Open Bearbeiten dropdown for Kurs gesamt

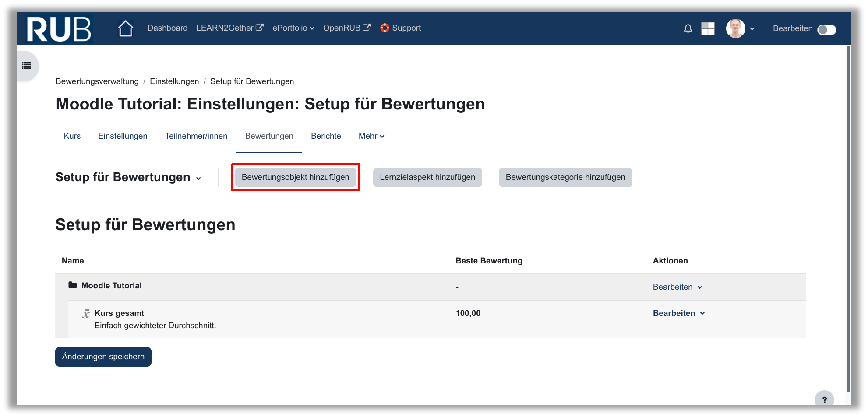pos(678,313)
